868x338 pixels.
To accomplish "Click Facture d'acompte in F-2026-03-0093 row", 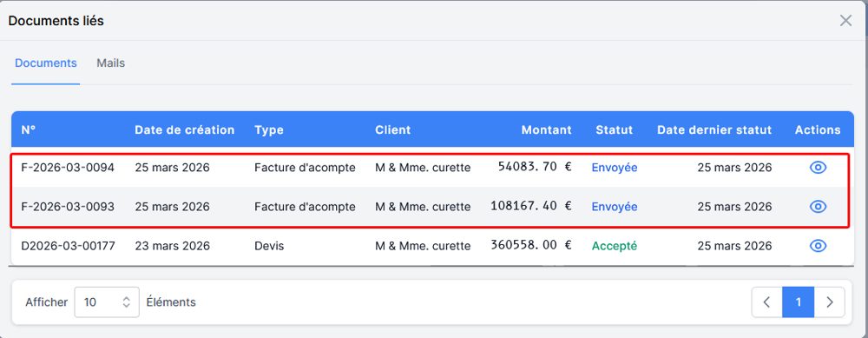I will (305, 207).
